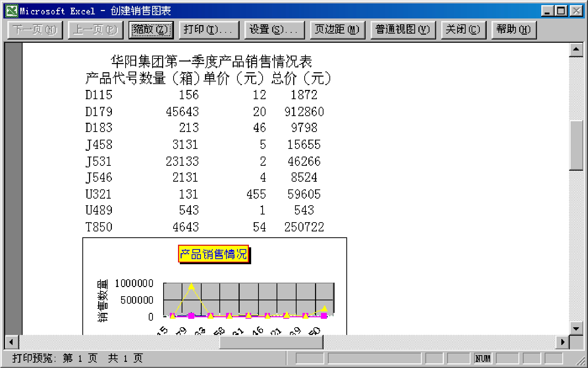Click the horizontal scrollbar left arrow
Viewport: 588px width, 368px height.
(11, 342)
